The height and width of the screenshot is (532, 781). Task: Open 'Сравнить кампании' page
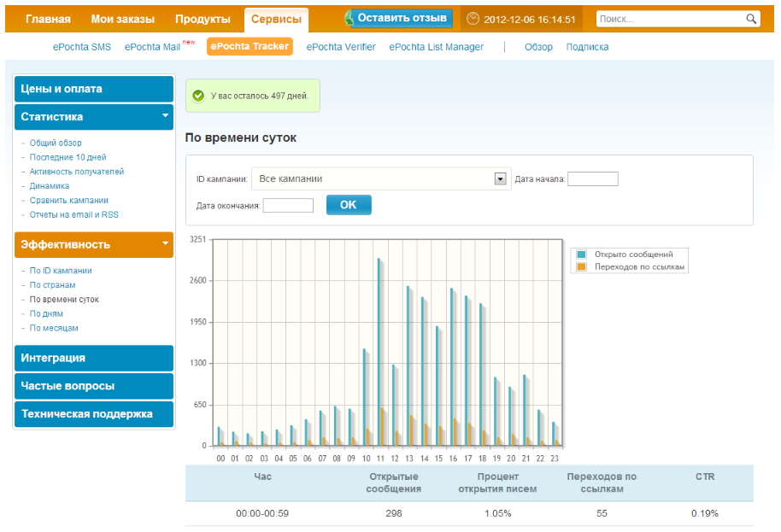click(68, 201)
